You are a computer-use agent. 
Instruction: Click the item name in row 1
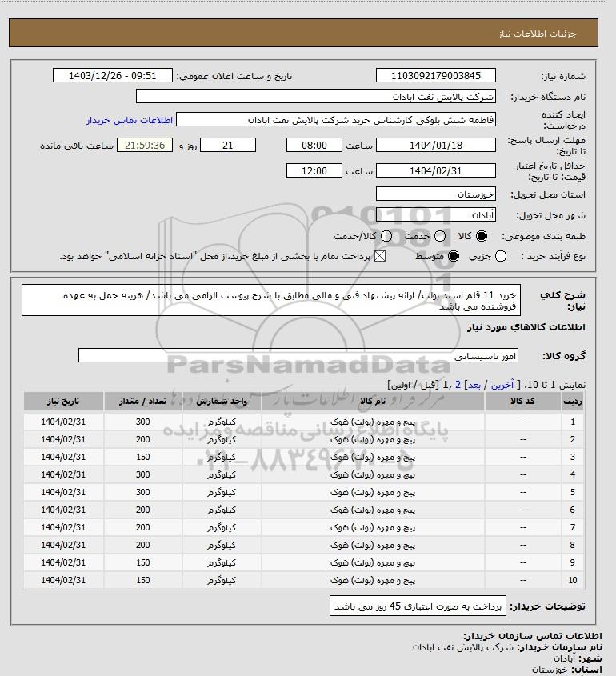[x=373, y=422]
